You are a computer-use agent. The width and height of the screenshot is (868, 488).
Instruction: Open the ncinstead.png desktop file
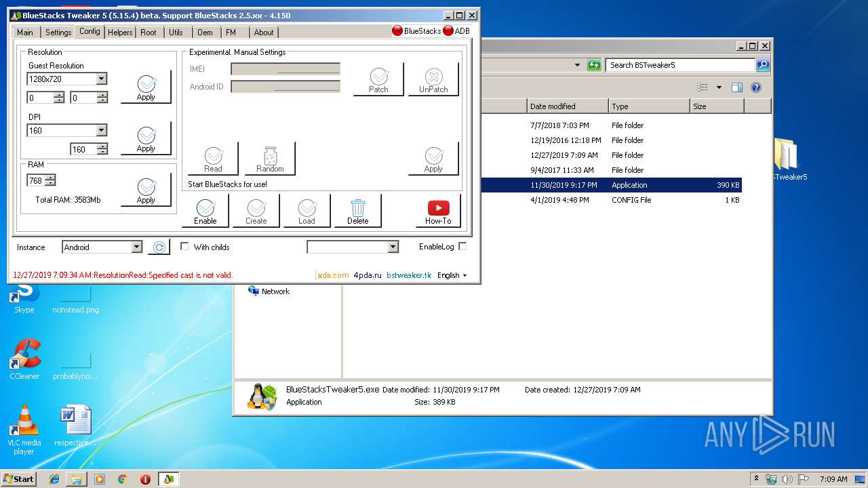75,297
